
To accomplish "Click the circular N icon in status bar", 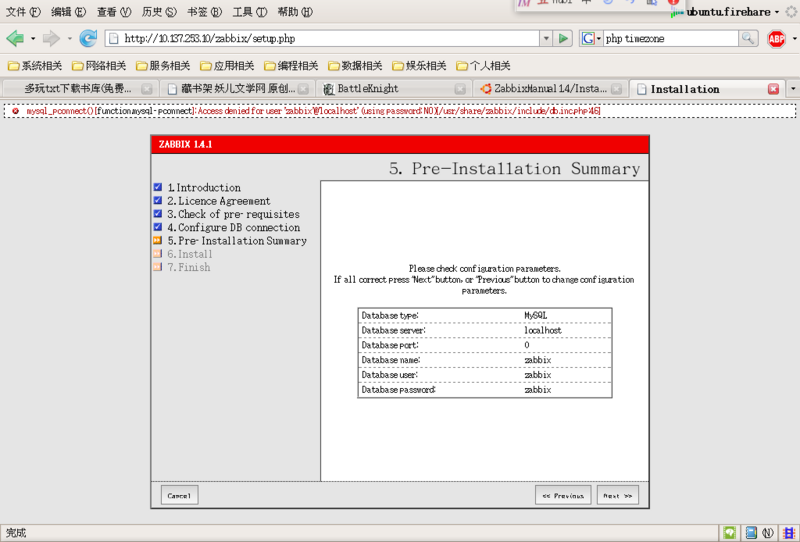I will pos(768,533).
